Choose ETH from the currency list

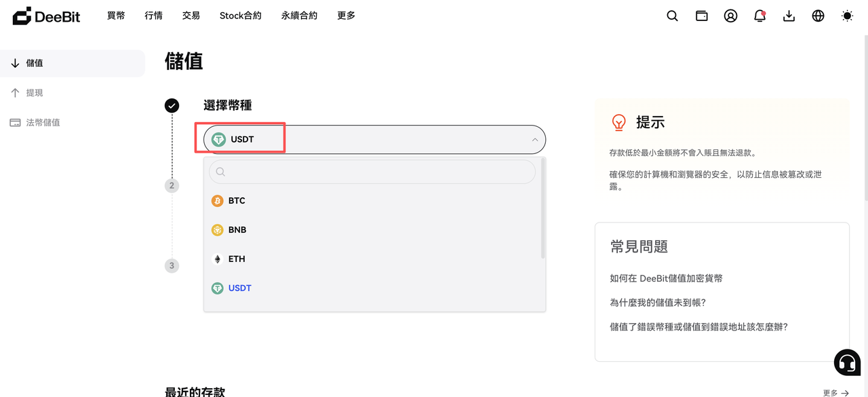[x=372, y=259]
